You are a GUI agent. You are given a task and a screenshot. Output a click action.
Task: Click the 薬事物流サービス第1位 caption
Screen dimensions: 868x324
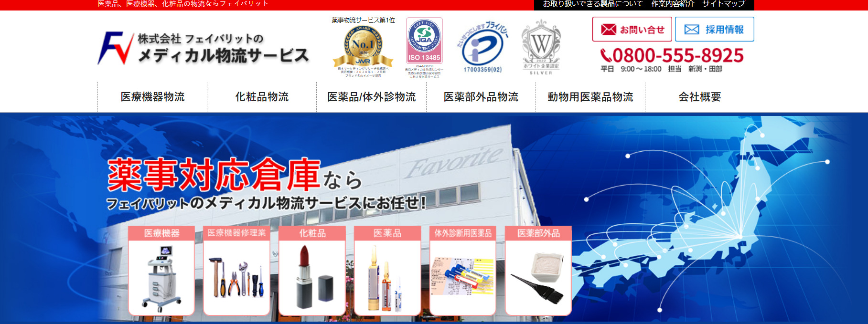pyautogui.click(x=363, y=21)
